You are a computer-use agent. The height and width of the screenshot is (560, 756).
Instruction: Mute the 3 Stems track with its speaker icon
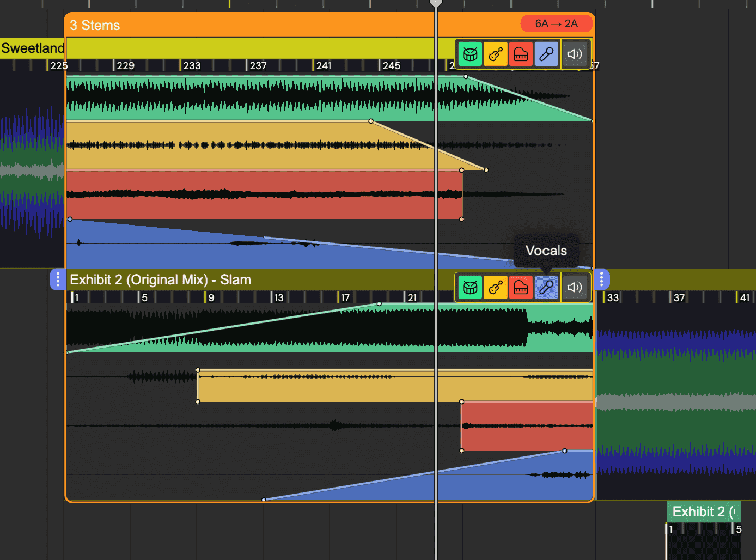pos(575,53)
